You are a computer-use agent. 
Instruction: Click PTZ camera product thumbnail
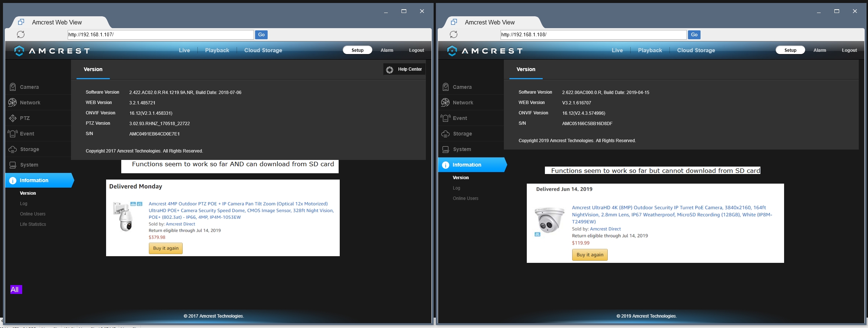[x=128, y=217]
